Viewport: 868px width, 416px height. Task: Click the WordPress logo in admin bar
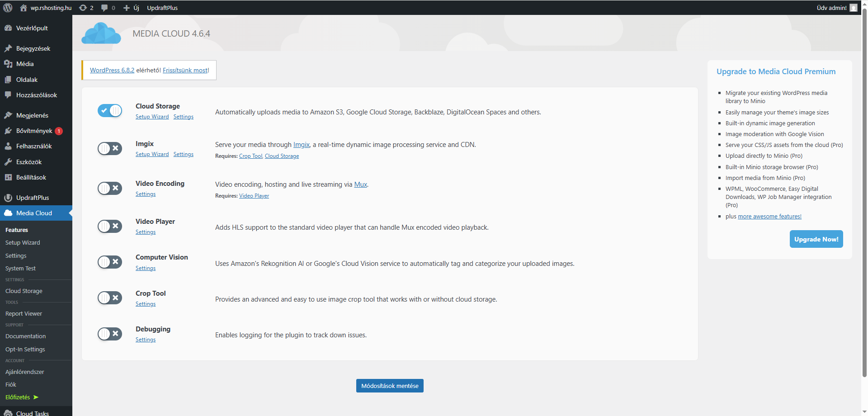(8, 8)
